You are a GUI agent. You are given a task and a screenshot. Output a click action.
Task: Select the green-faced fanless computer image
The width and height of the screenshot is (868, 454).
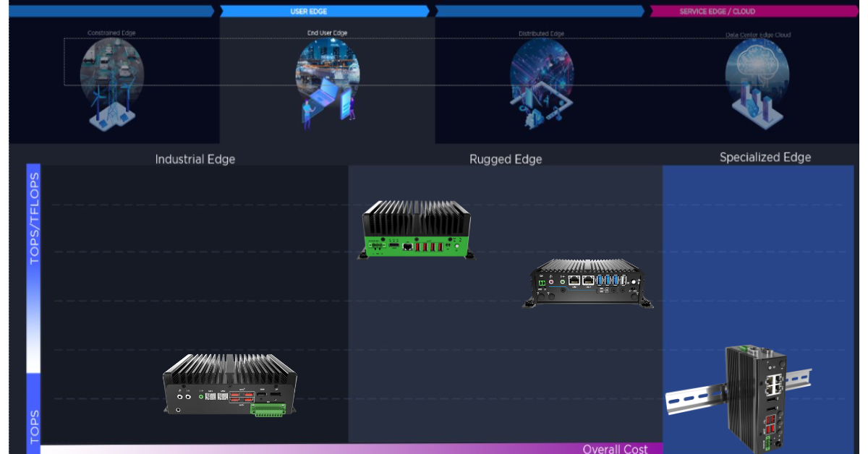click(416, 230)
